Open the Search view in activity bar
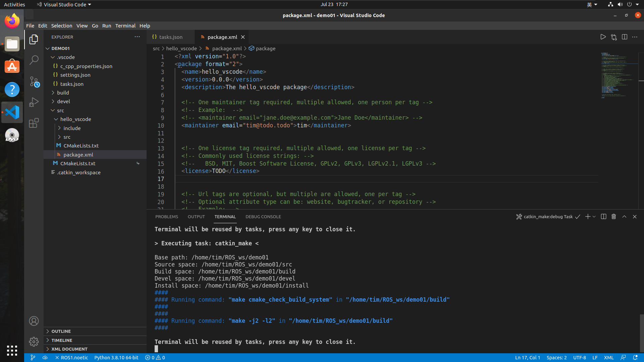Image resolution: width=644 pixels, height=362 pixels. 34,60
